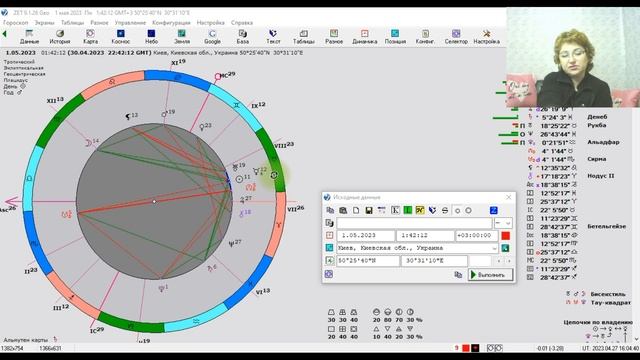This screenshot has width=640, height=360.
Task: Switch to the Небо sky view
Action: coord(151,36)
